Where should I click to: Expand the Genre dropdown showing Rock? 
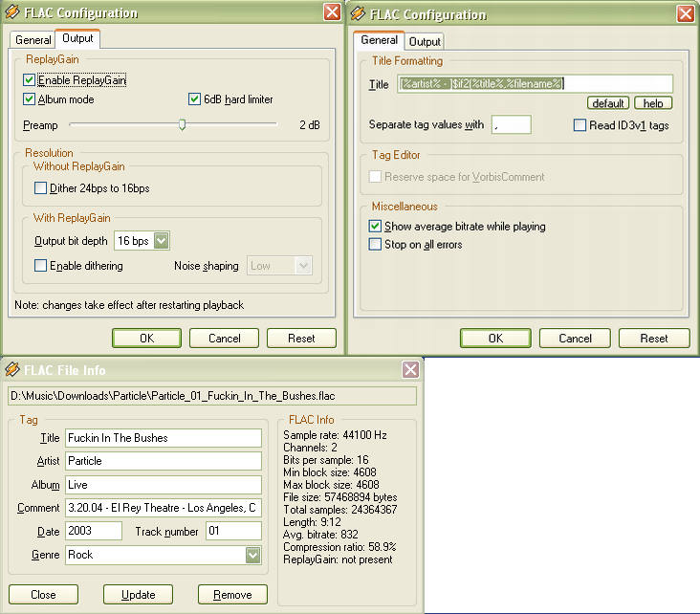[x=252, y=555]
